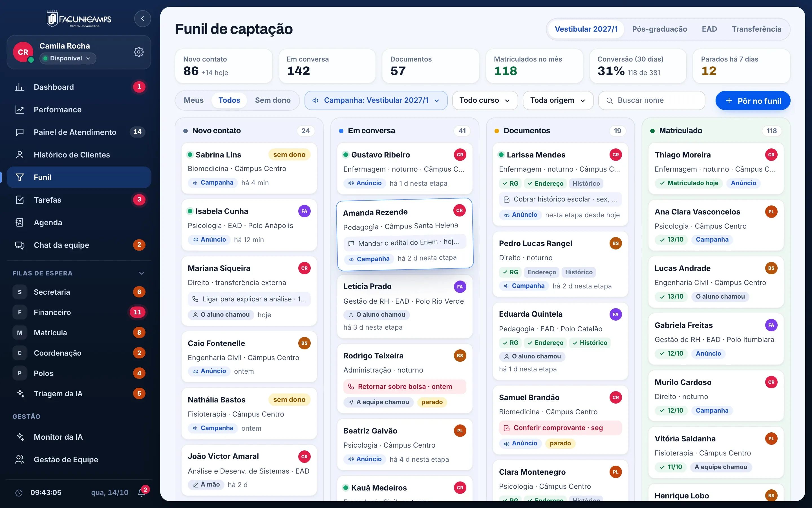
Task: Select the Vestibular 2027/1 tab
Action: (x=586, y=29)
